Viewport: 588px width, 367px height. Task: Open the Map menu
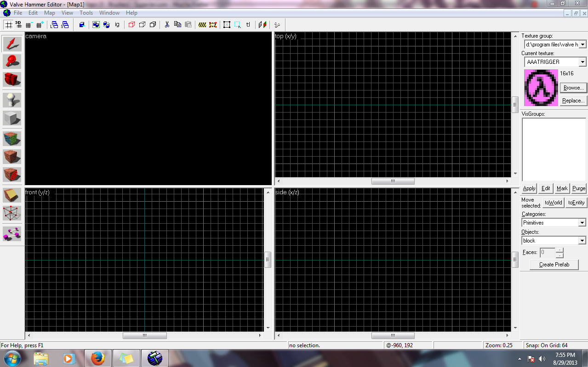pyautogui.click(x=50, y=13)
